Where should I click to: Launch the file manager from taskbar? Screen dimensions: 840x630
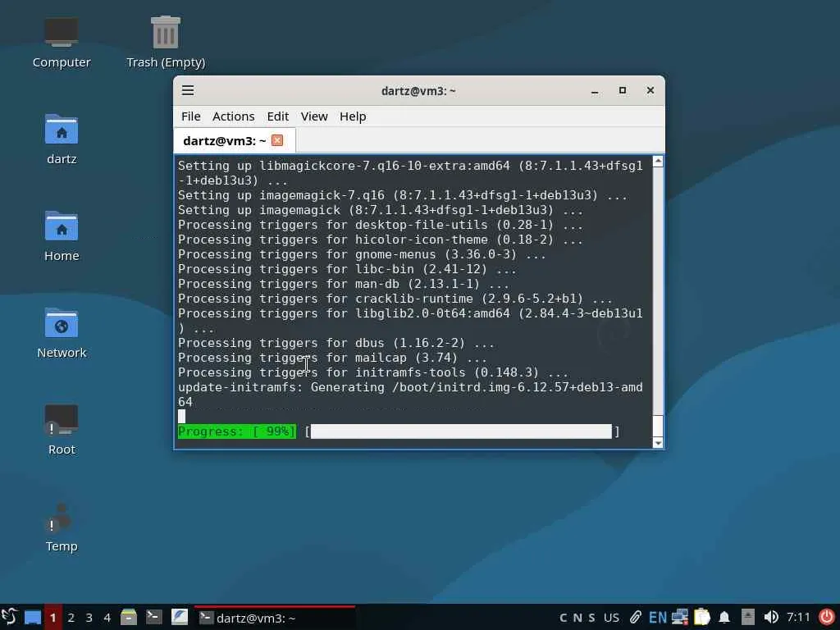(x=129, y=617)
